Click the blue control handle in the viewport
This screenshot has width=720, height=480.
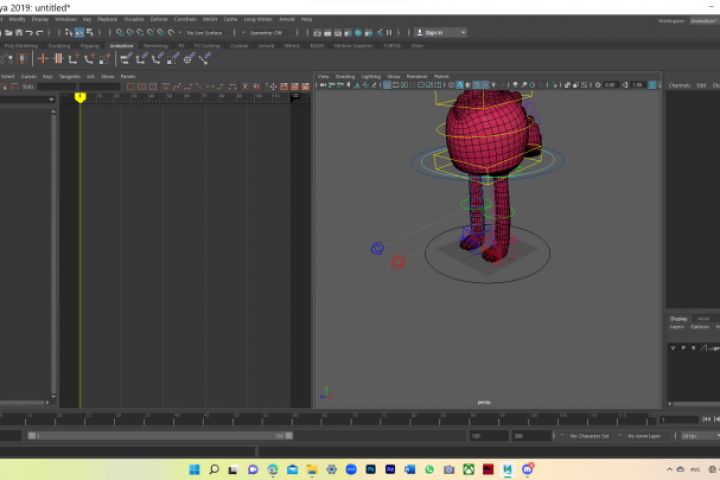377,248
